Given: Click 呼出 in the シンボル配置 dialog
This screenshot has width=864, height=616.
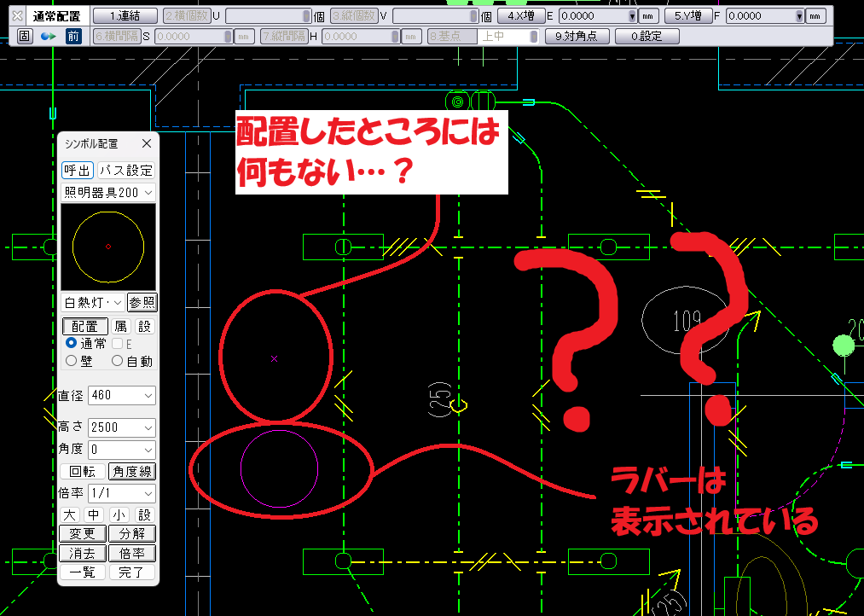Looking at the screenshot, I should point(77,170).
